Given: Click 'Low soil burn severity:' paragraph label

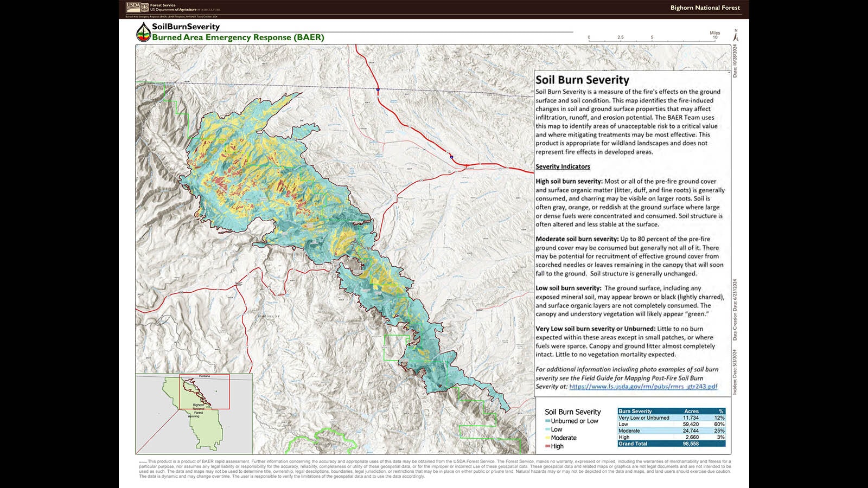Looking at the screenshot, I should tap(568, 288).
